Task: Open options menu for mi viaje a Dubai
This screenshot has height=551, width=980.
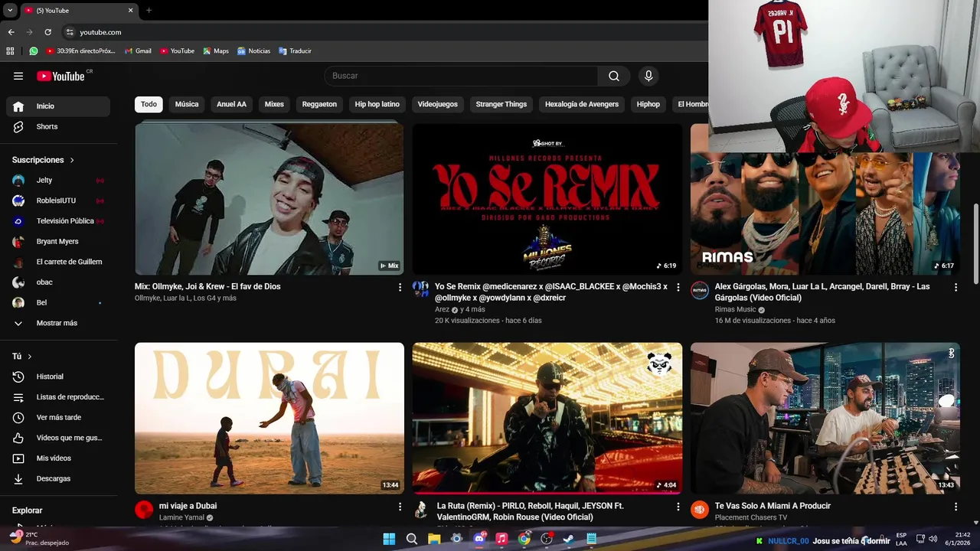Action: tap(400, 507)
